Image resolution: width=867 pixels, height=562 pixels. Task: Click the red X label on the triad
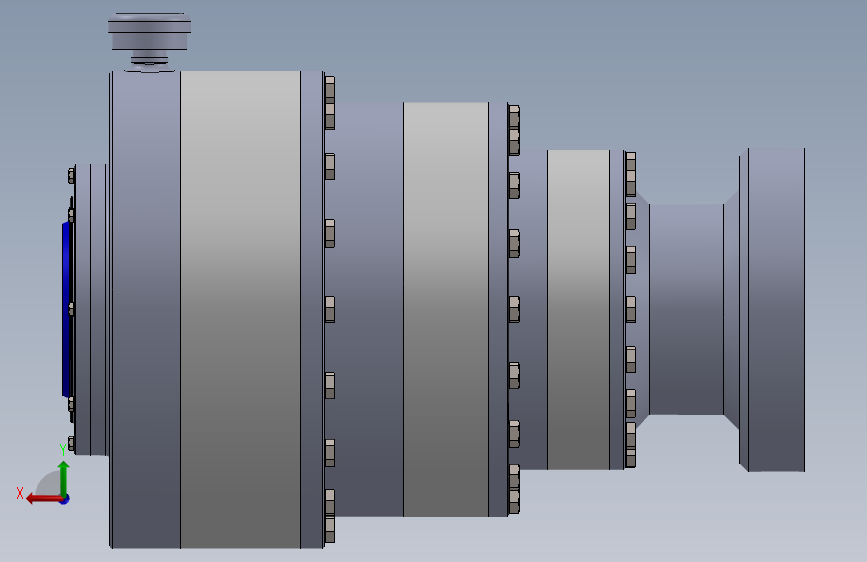[20, 493]
